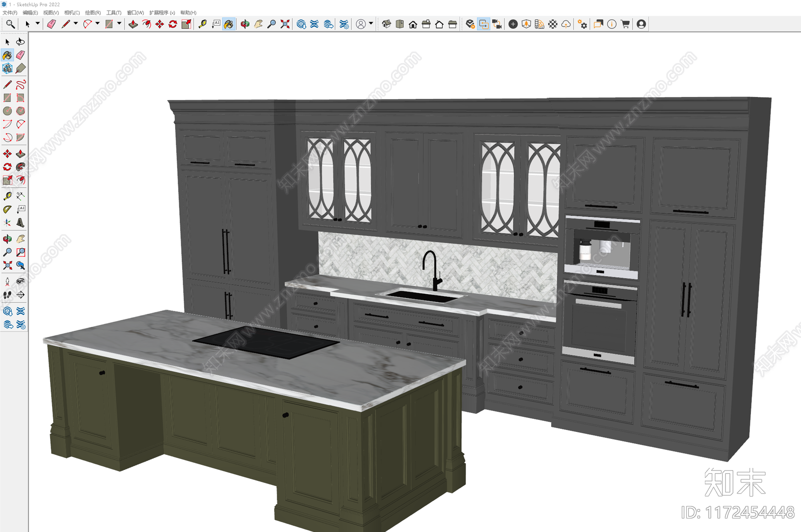Select the Section Plane tool
The width and height of the screenshot is (801, 532).
(x=21, y=295)
